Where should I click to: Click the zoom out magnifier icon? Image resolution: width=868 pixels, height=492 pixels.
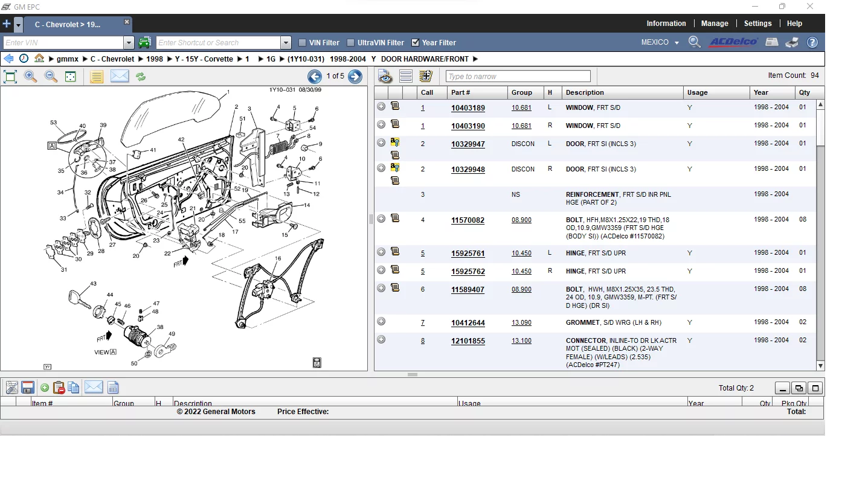tap(51, 77)
